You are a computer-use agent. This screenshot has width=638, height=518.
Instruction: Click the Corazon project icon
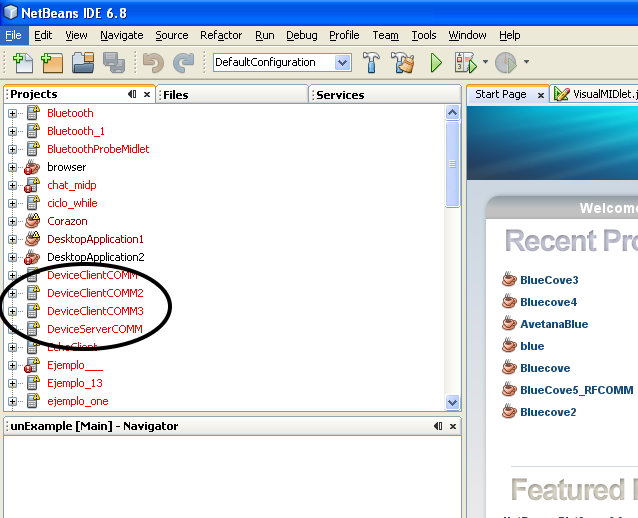coord(33,221)
